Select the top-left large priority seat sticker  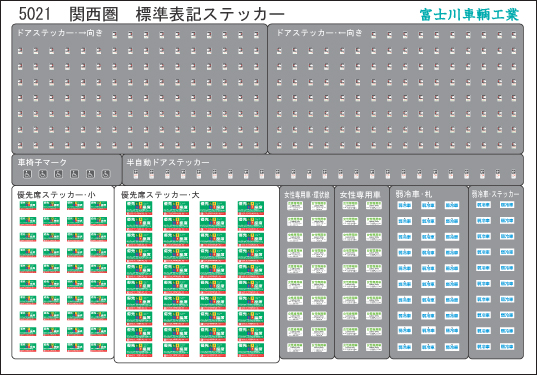coord(139,208)
